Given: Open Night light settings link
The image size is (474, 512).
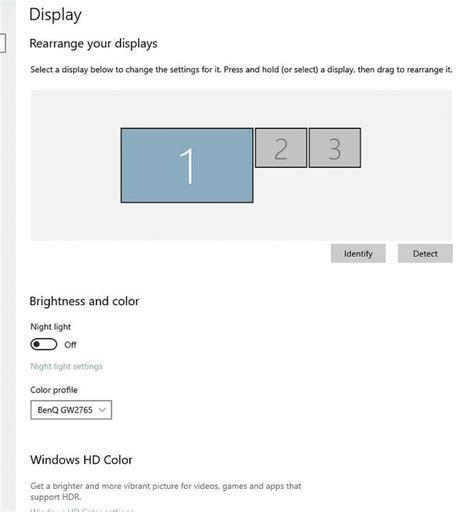Looking at the screenshot, I should 66,366.
